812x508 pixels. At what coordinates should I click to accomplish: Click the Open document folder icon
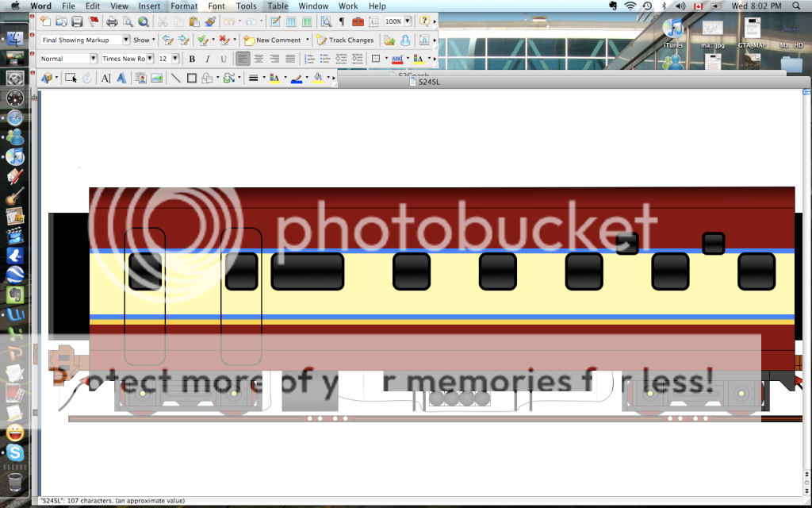[62, 21]
